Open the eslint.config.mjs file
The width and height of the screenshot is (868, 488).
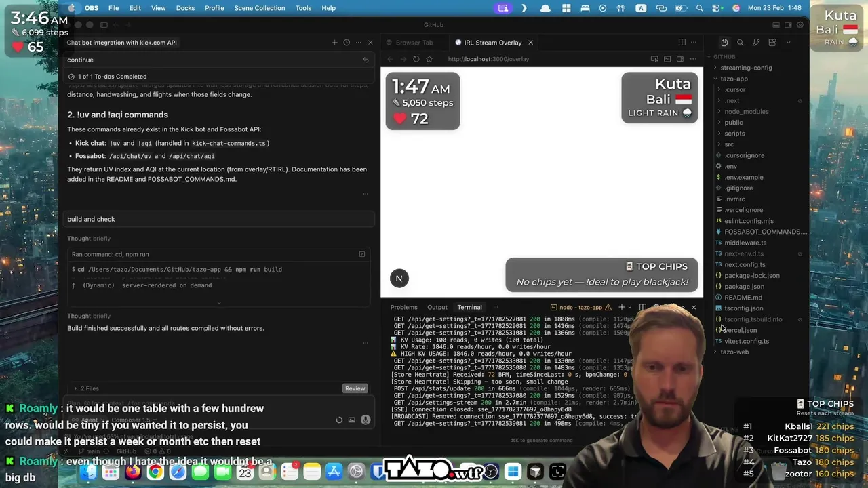(749, 221)
